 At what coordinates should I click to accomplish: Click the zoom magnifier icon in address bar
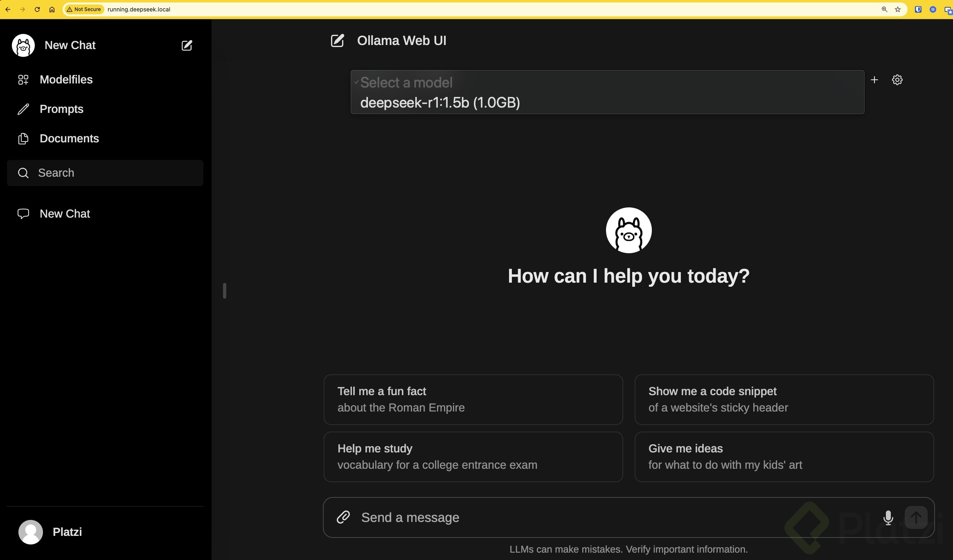884,9
